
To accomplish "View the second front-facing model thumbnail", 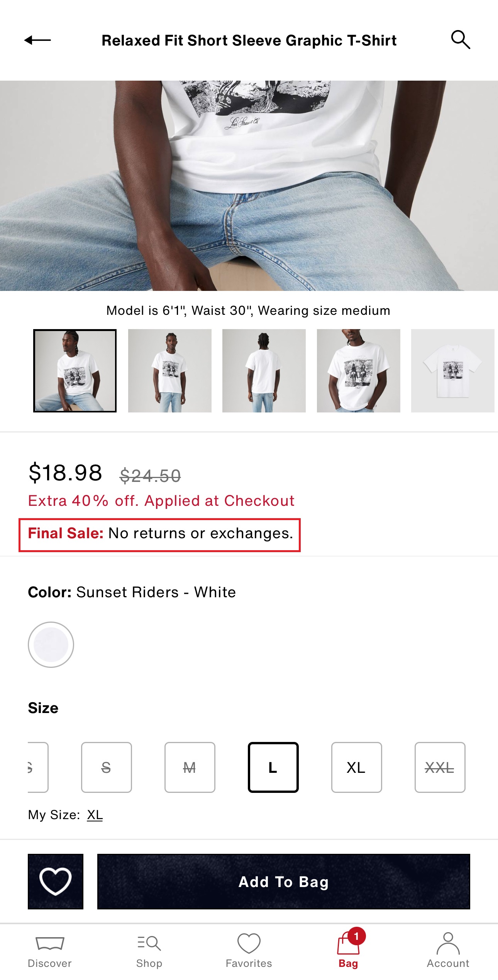I will pos(170,370).
